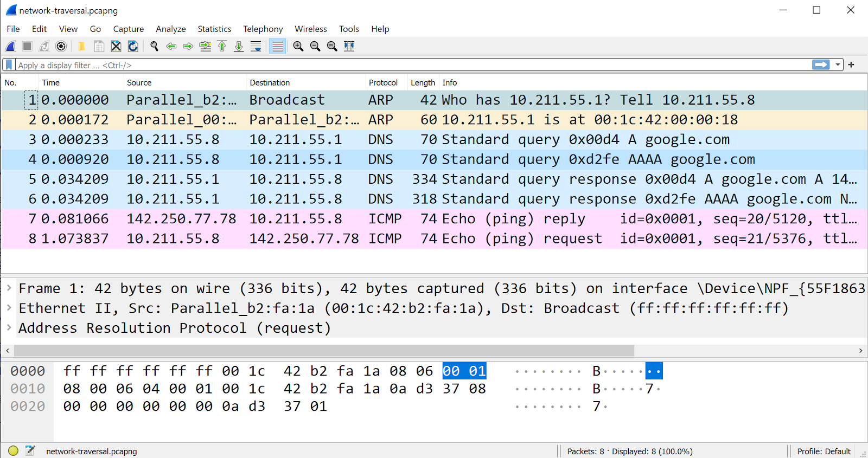868x458 pixels.
Task: Reload this capture file icon
Action: [x=133, y=47]
